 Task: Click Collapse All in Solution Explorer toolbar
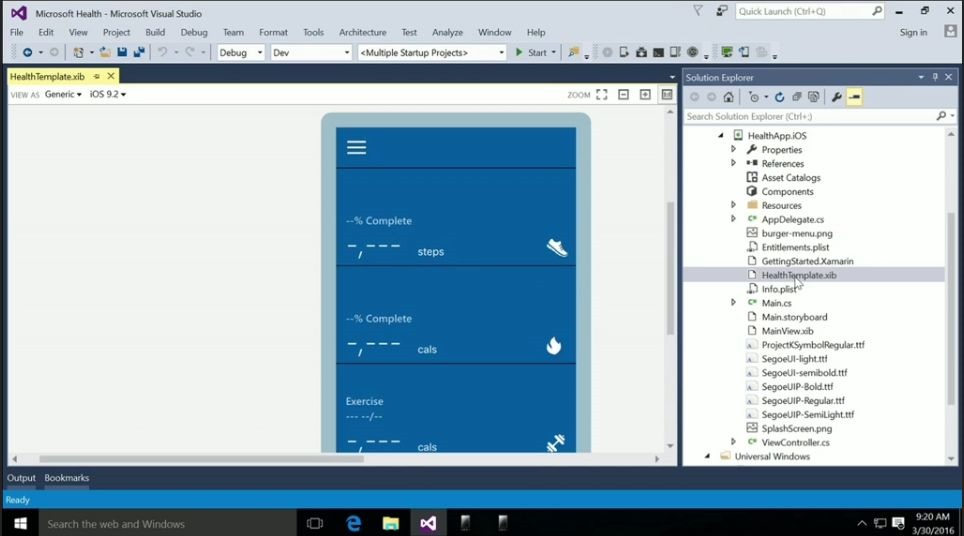tap(796, 97)
